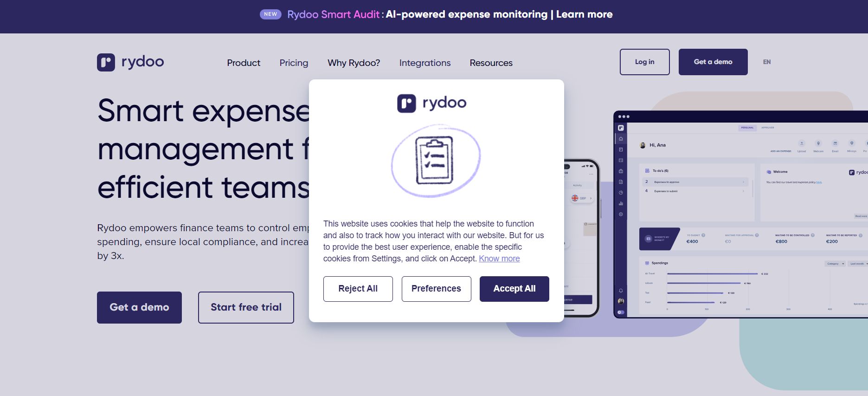Click the rydoo logo in the site header
Screen dimensions: 868x396
130,62
